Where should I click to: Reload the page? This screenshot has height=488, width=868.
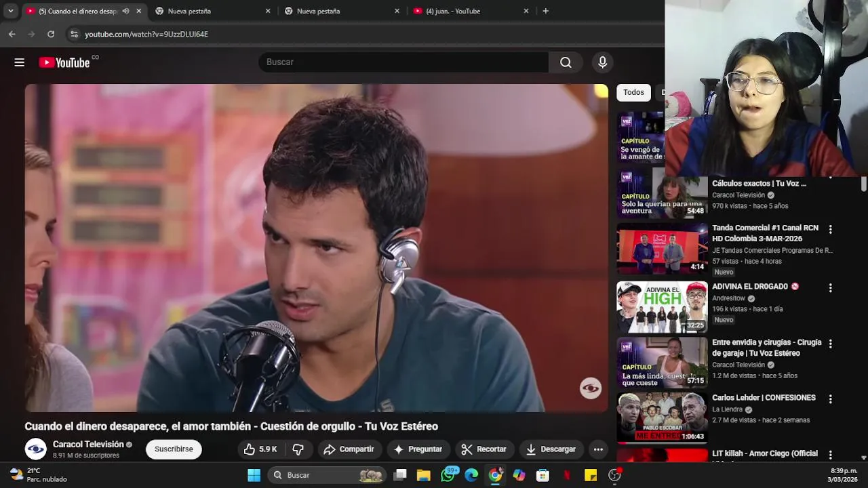tap(51, 34)
